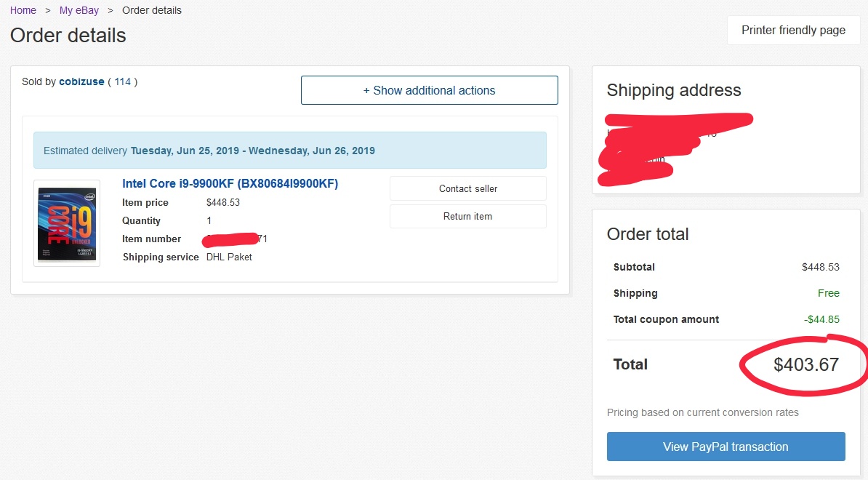
Task: Click the Intel i9 product thumbnail
Action: pyautogui.click(x=67, y=223)
